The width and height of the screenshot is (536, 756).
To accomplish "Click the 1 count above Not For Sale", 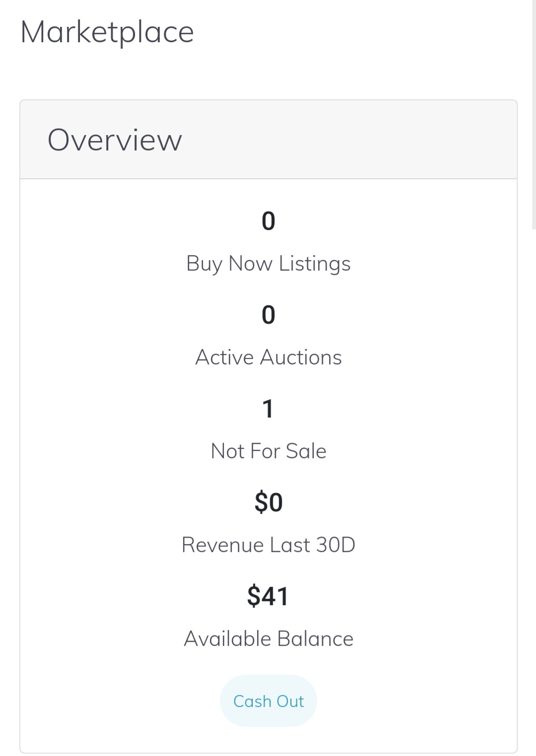I will (268, 409).
